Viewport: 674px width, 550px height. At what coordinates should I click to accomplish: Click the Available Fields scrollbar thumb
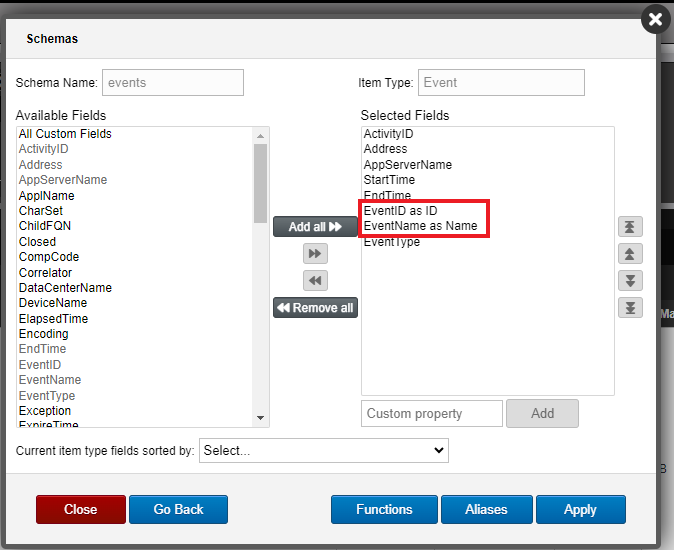[260, 183]
